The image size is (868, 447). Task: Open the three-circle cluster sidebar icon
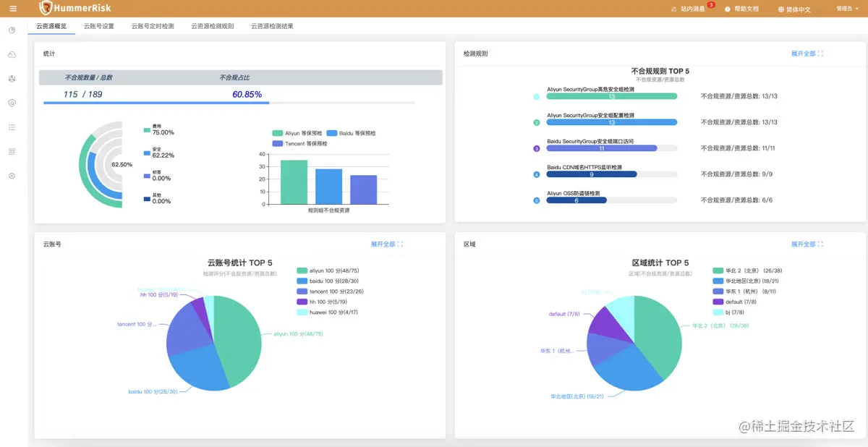(x=12, y=78)
